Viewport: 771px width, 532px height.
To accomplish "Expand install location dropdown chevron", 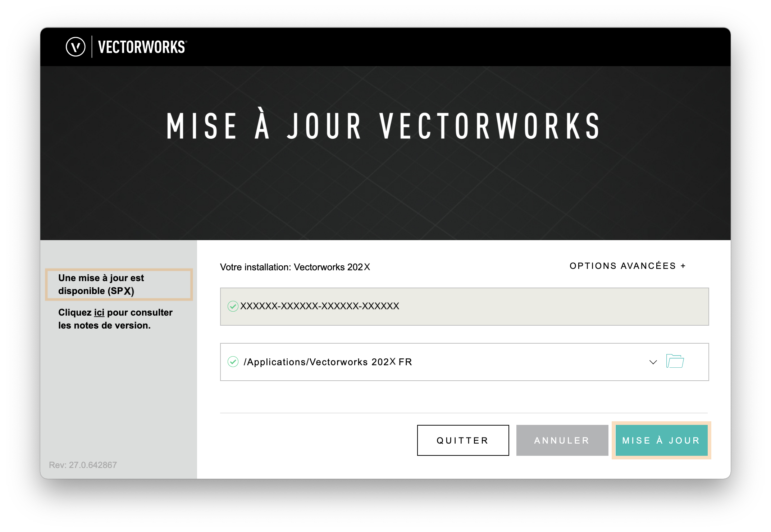I will [653, 362].
